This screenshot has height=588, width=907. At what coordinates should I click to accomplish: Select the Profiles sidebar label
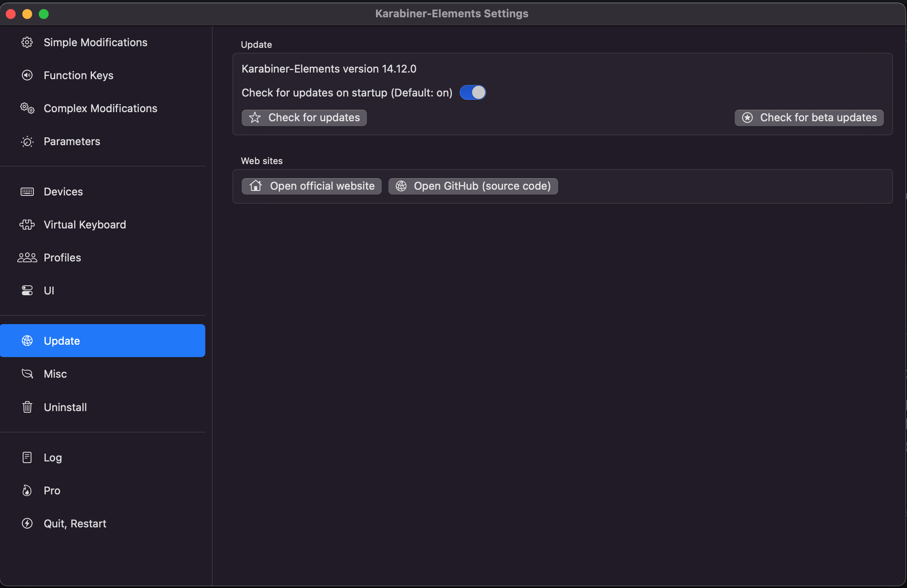[63, 258]
